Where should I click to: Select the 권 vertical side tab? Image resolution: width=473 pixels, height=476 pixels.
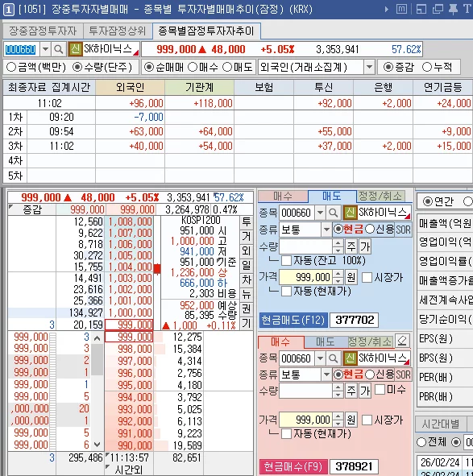(246, 308)
